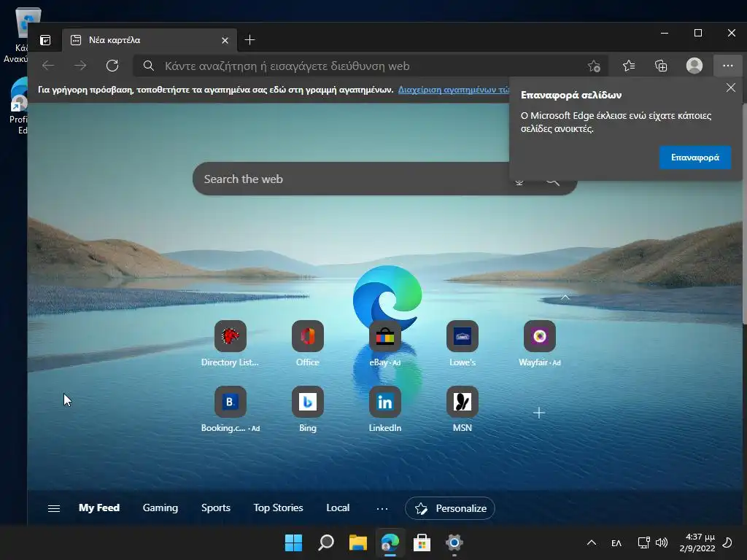Screen dimensions: 747x560
Task: Open the tab actions menu icon
Action: [x=45, y=40]
